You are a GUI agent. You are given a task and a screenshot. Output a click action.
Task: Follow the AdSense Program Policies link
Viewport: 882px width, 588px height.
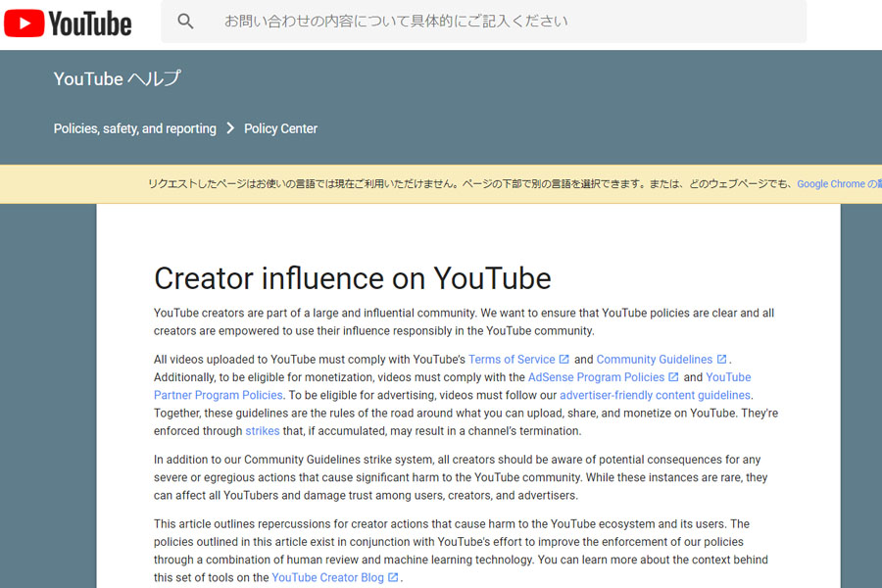click(596, 377)
